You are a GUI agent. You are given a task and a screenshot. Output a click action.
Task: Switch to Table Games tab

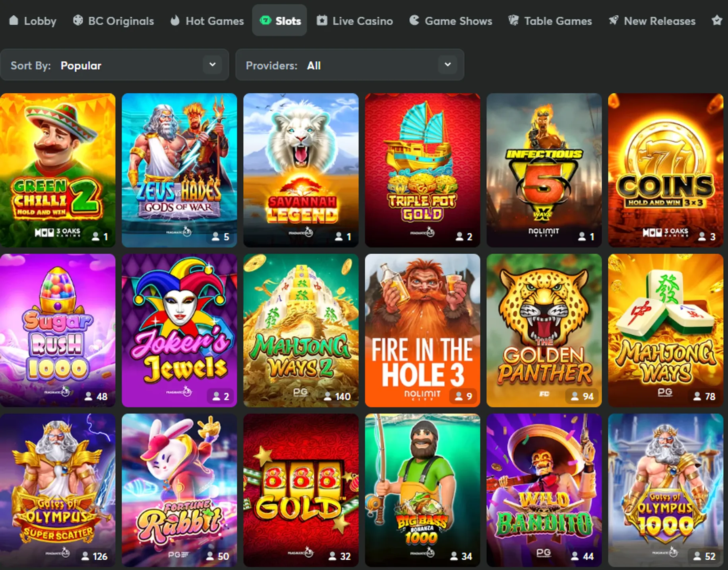550,21
